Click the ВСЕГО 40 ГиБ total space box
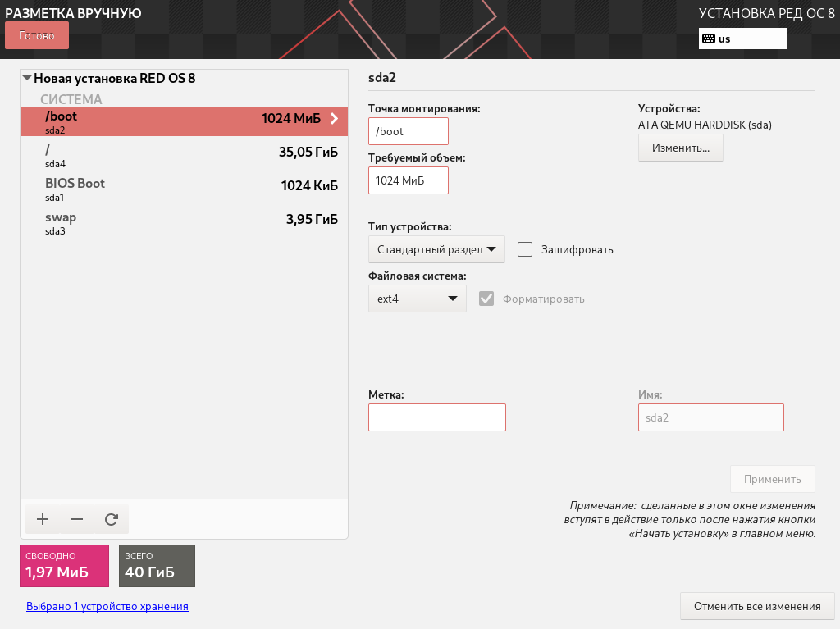 point(157,566)
